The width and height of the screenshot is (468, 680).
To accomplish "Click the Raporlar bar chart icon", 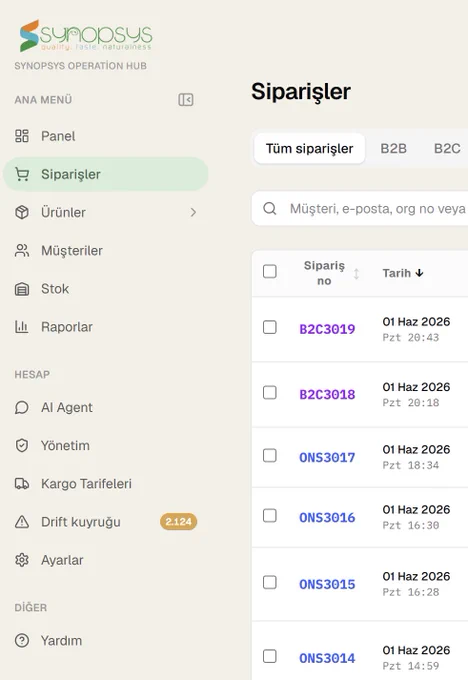I will [22, 327].
